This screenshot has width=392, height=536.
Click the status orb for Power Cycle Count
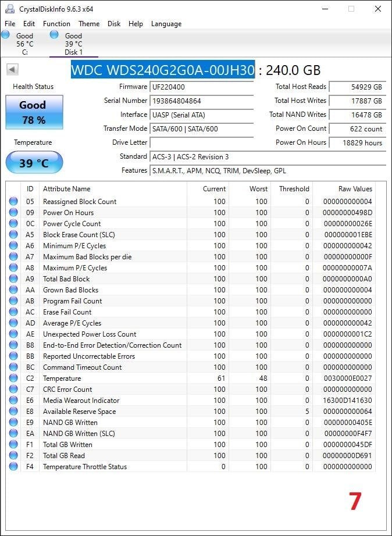click(x=13, y=224)
